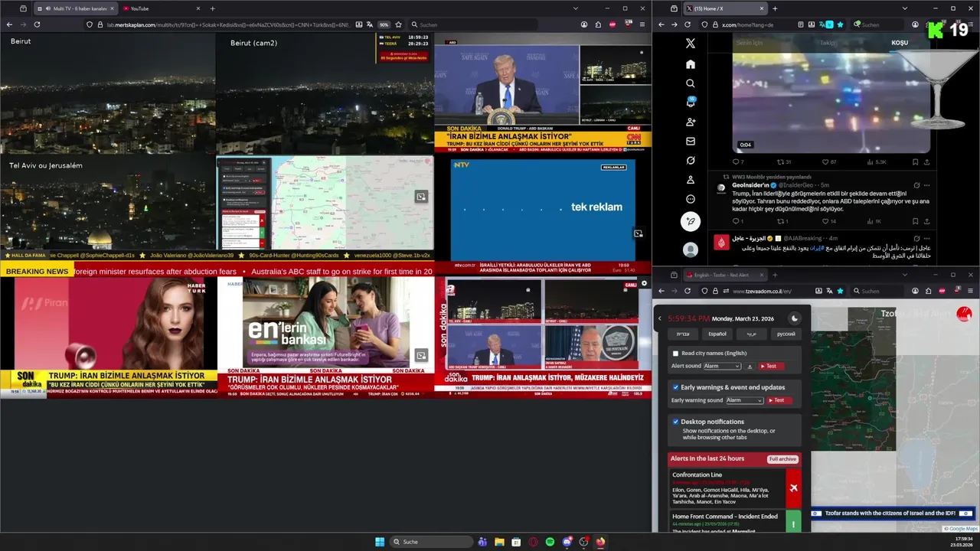Open File Explorer from the taskbar

(499, 542)
